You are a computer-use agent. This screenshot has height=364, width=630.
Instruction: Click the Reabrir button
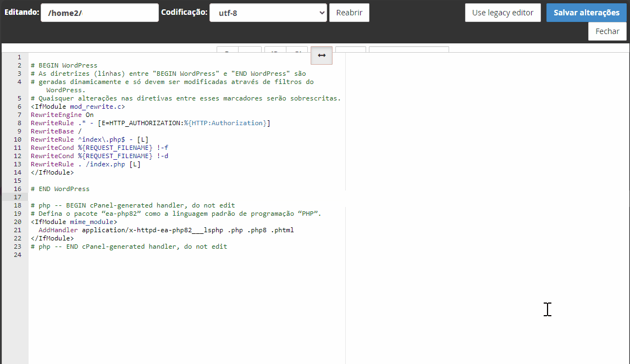pos(349,13)
